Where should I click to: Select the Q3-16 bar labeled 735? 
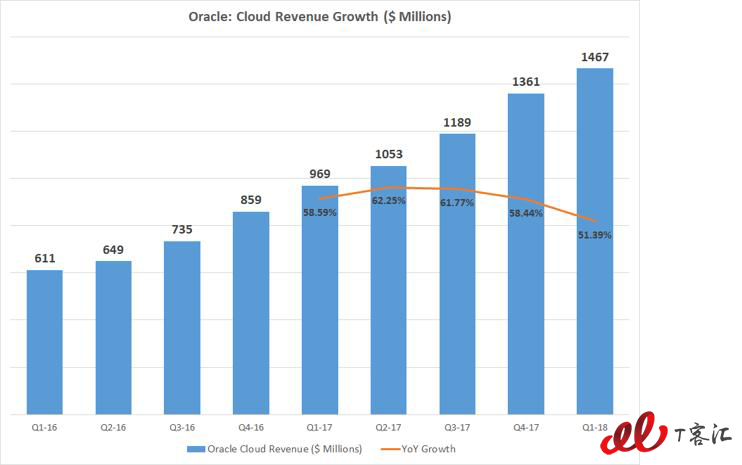click(182, 328)
